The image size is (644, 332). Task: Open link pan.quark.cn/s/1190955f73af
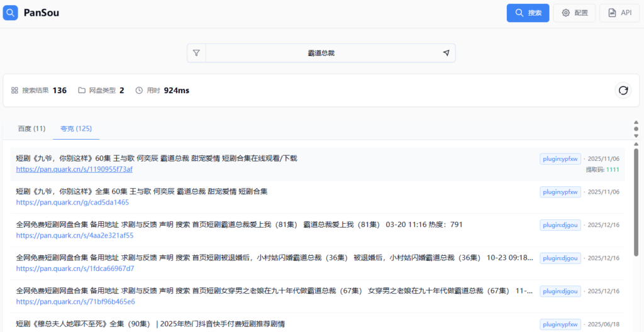coord(74,169)
